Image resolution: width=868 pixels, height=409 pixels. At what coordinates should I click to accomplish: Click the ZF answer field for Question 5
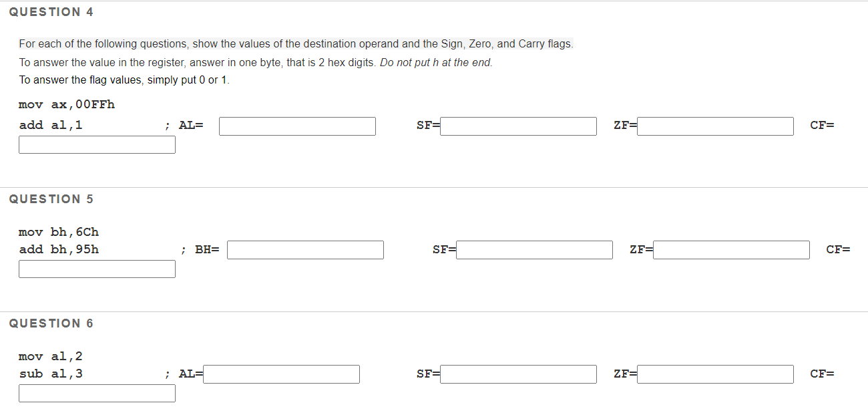point(730,249)
